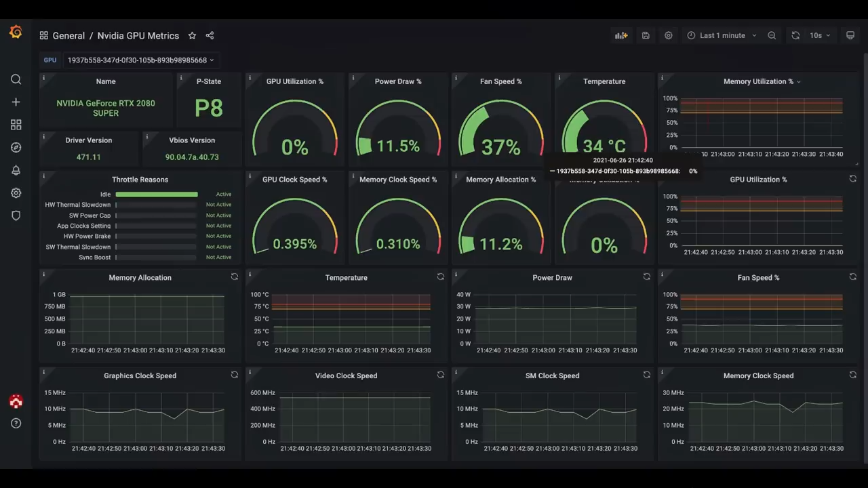The height and width of the screenshot is (488, 868).
Task: Open the Last 1 minute time picker
Action: (x=722, y=35)
